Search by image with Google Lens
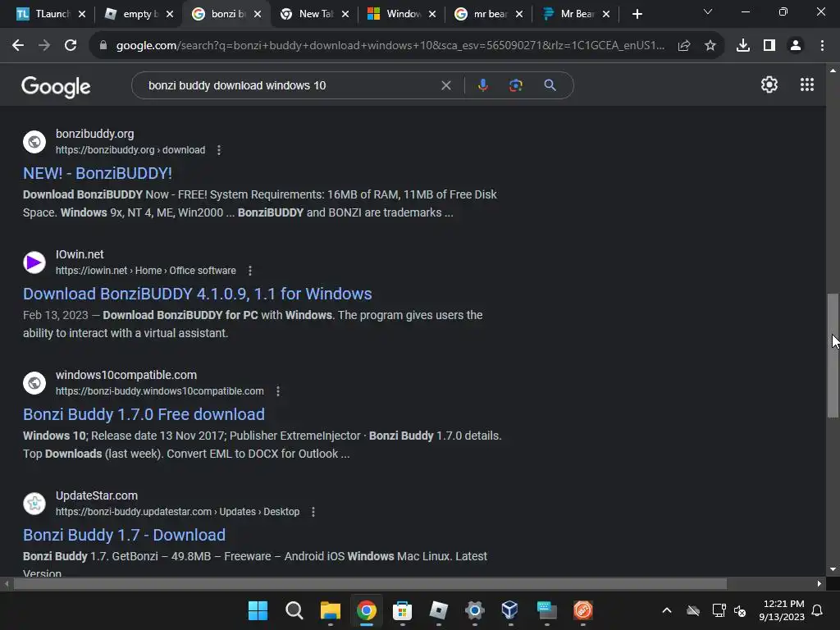 click(516, 85)
